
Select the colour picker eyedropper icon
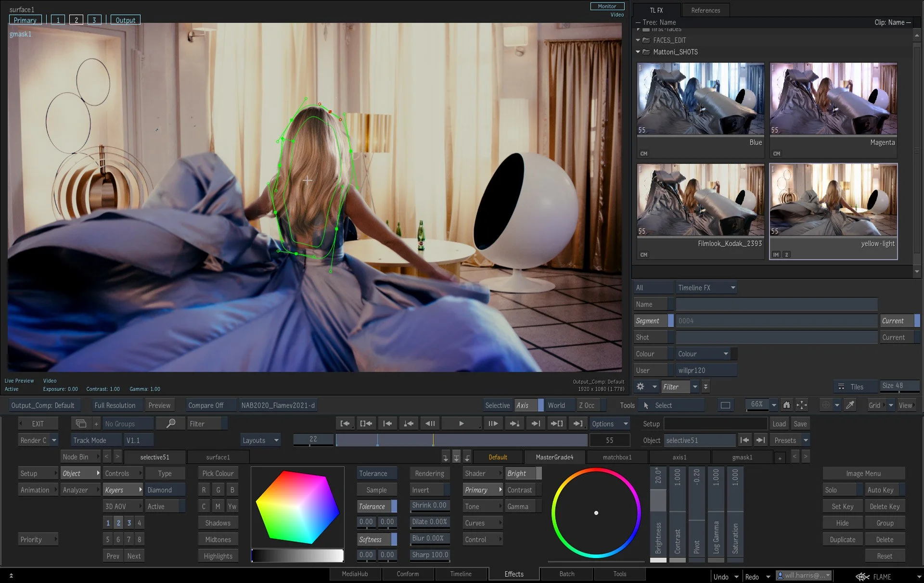click(850, 405)
